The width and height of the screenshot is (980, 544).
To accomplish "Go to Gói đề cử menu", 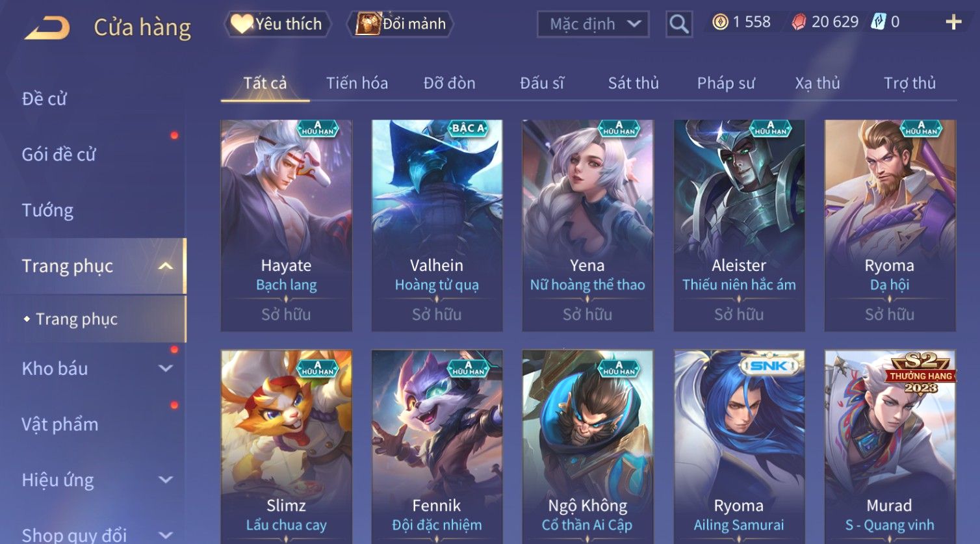I will (58, 155).
